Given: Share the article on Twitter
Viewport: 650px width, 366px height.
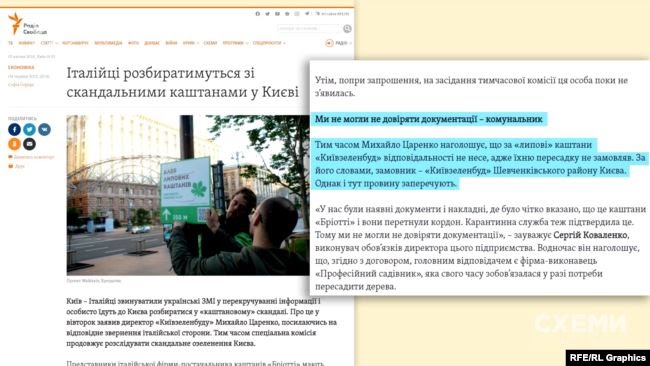Looking at the screenshot, I should 29,129.
